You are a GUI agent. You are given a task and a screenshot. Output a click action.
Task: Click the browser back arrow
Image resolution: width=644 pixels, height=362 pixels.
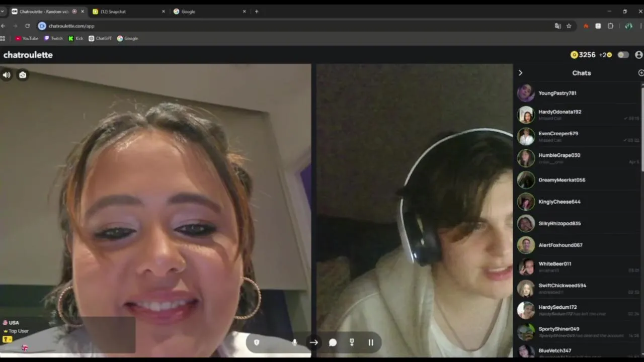(4, 26)
